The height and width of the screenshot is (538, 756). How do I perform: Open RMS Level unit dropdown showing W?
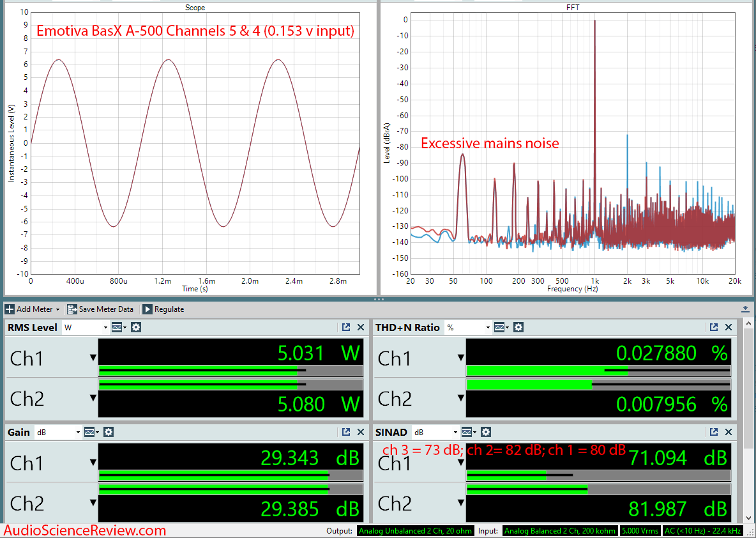(x=86, y=328)
